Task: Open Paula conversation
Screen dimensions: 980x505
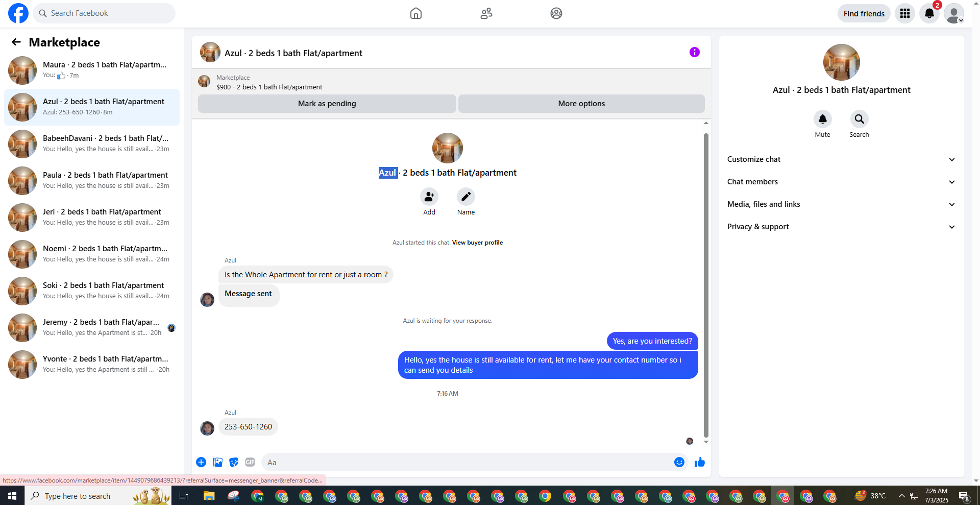Action: (92, 180)
